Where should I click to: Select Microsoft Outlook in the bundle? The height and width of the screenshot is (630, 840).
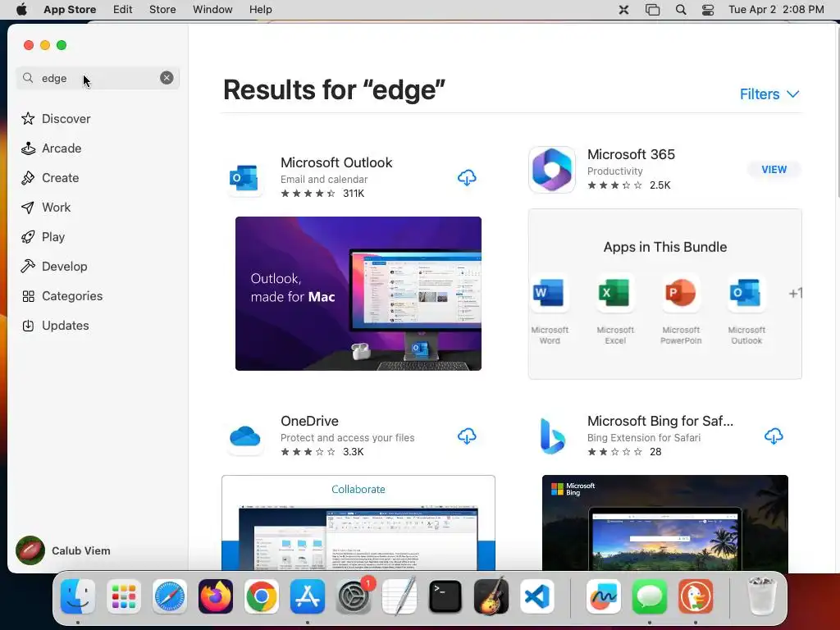(746, 309)
